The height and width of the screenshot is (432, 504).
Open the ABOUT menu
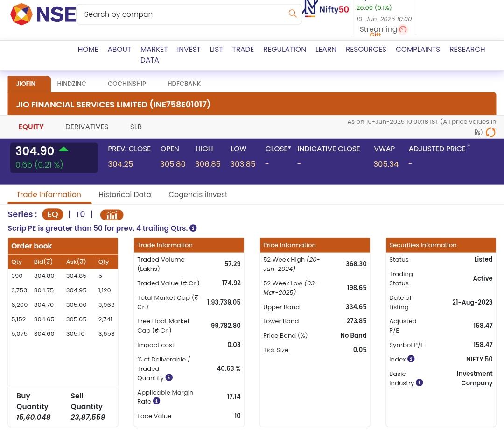(x=119, y=49)
